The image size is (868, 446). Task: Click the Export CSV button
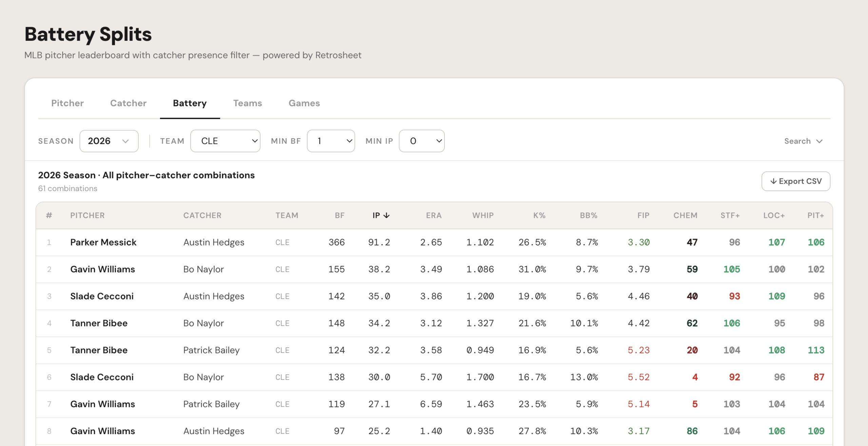pos(796,181)
